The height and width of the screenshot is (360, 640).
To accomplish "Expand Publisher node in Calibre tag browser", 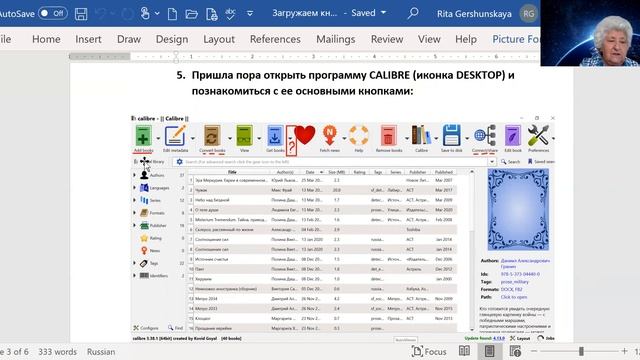I will [134, 225].
